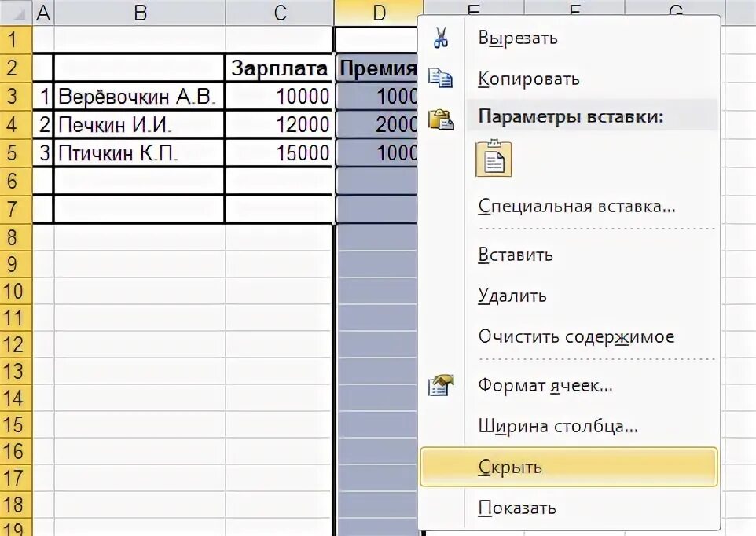756x536 pixels.
Task: Select column header A
Action: coord(43,13)
